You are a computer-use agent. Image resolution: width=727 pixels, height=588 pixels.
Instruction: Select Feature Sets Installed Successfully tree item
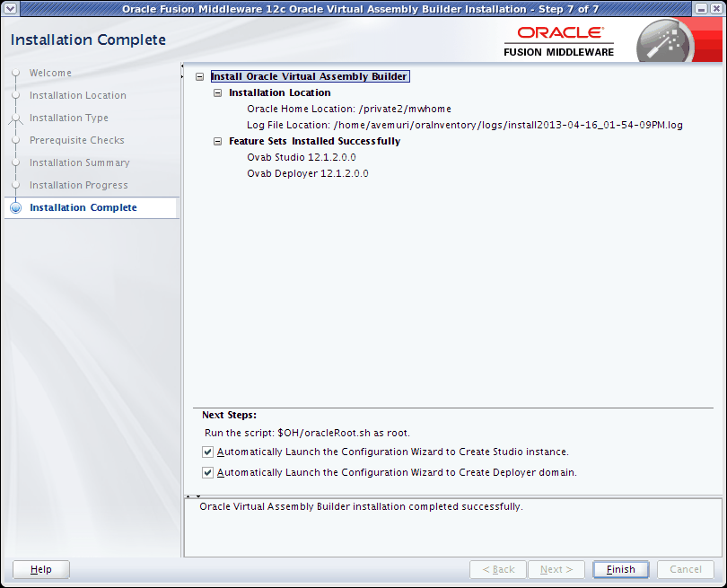pyautogui.click(x=315, y=142)
